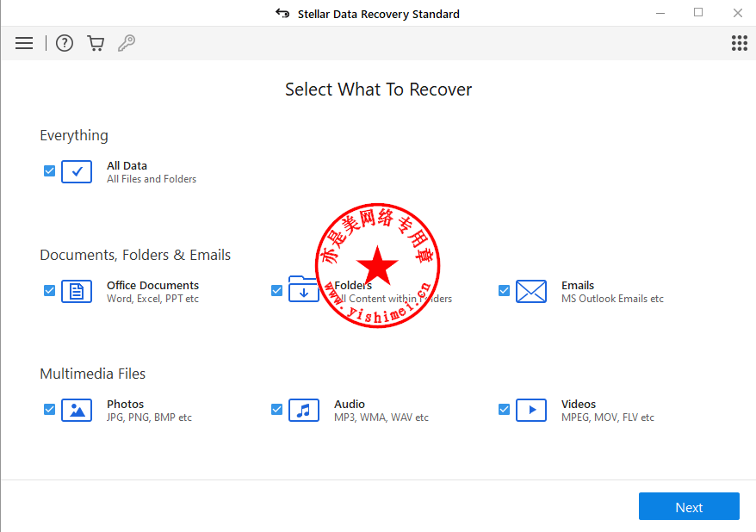Click the "Photos" label
This screenshot has width=756, height=532.
pyautogui.click(x=126, y=405)
